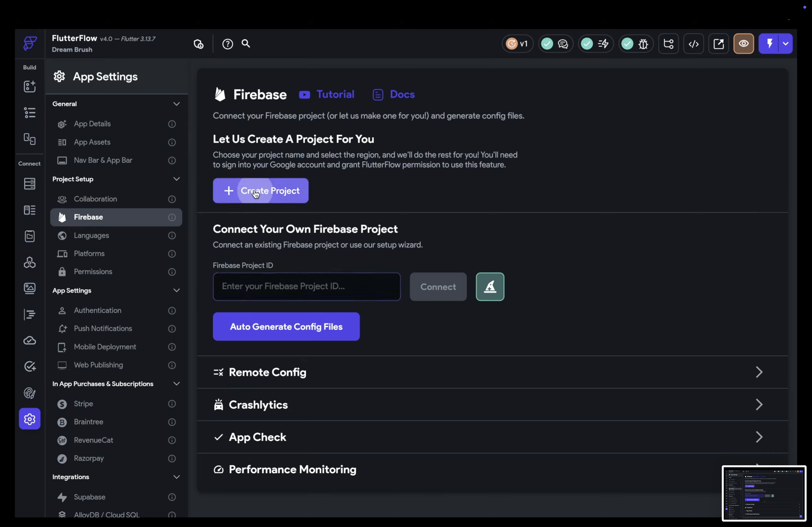Open the Storyboard icon in Build section
812x527 pixels.
click(30, 139)
